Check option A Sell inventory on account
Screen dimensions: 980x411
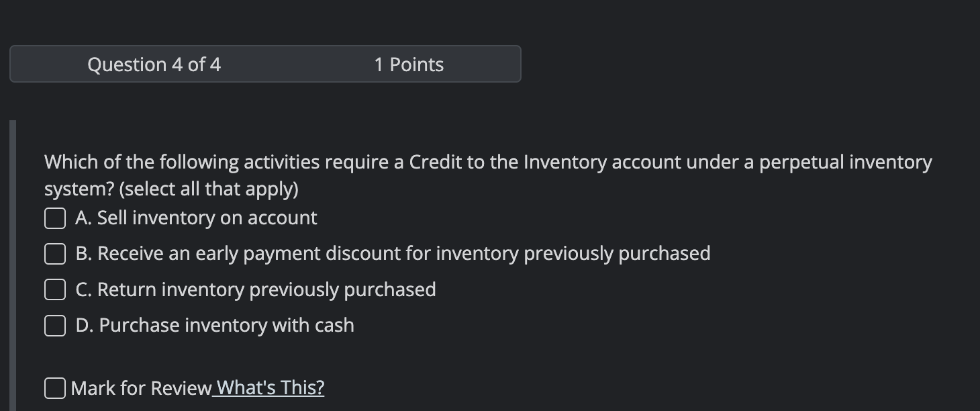point(55,218)
